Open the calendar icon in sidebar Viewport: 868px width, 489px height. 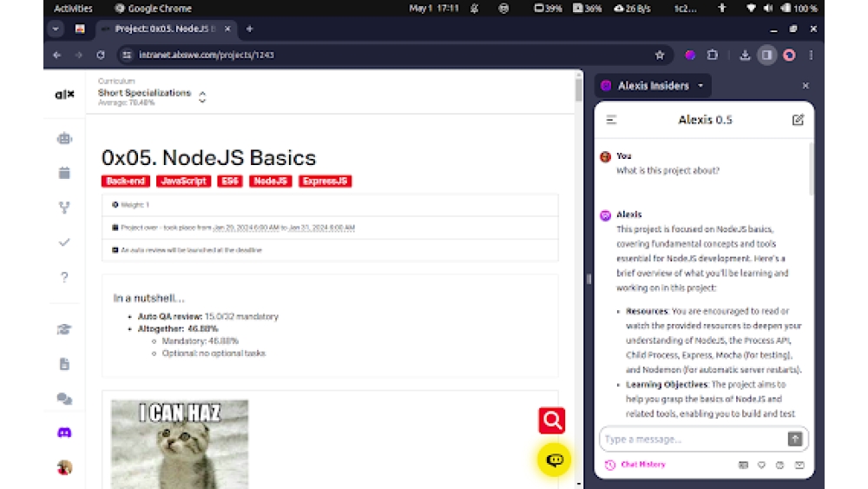click(x=64, y=173)
